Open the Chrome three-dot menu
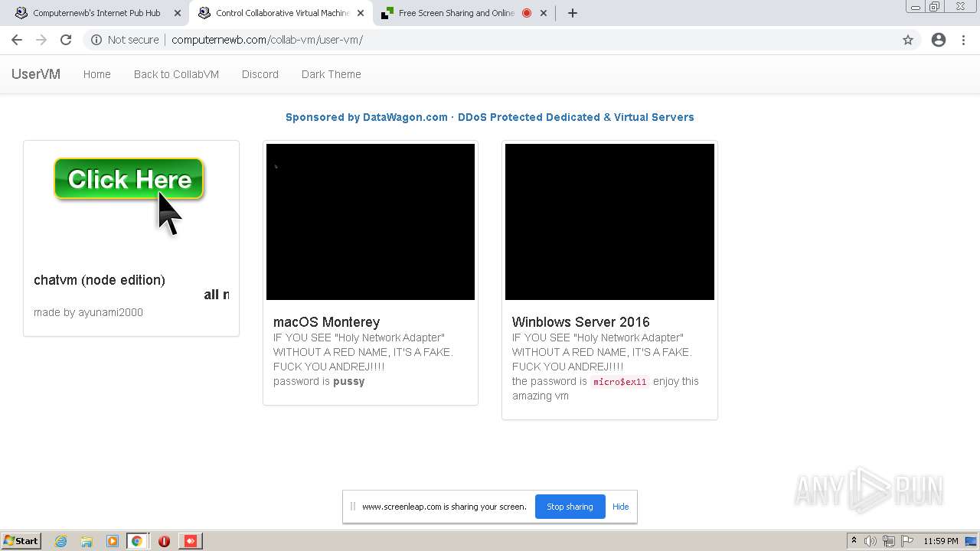Screen dimensions: 980x551 [963, 40]
